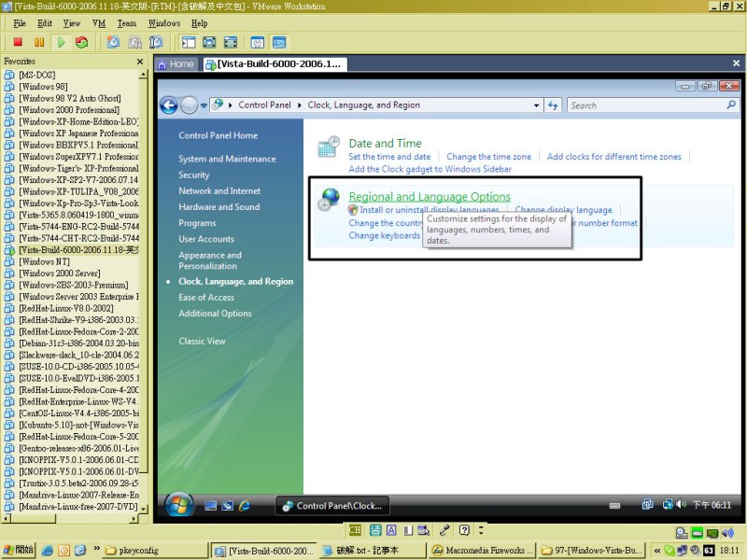Open the Security category in the sidebar

coord(194,175)
